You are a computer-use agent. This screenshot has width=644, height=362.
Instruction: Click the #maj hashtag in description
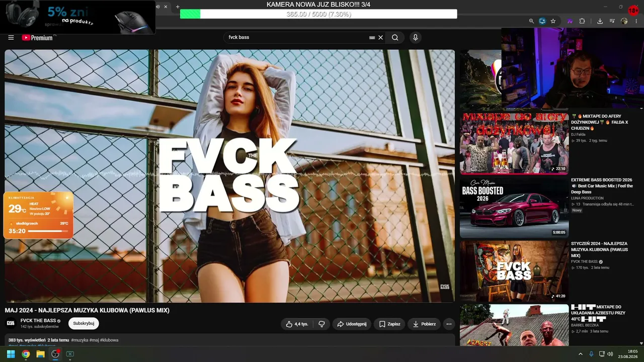(x=94, y=340)
